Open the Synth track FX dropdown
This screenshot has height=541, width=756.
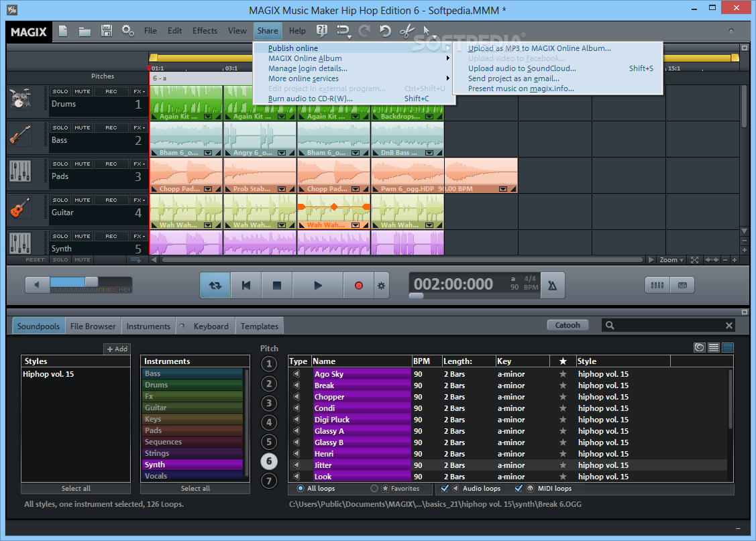pos(139,236)
